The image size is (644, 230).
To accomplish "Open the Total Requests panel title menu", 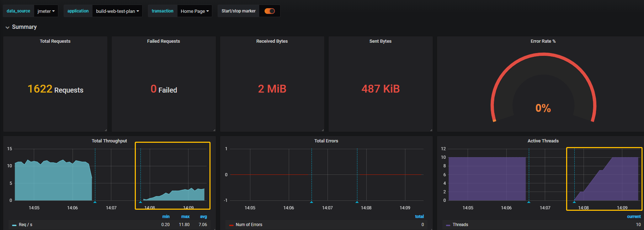I will pyautogui.click(x=55, y=41).
